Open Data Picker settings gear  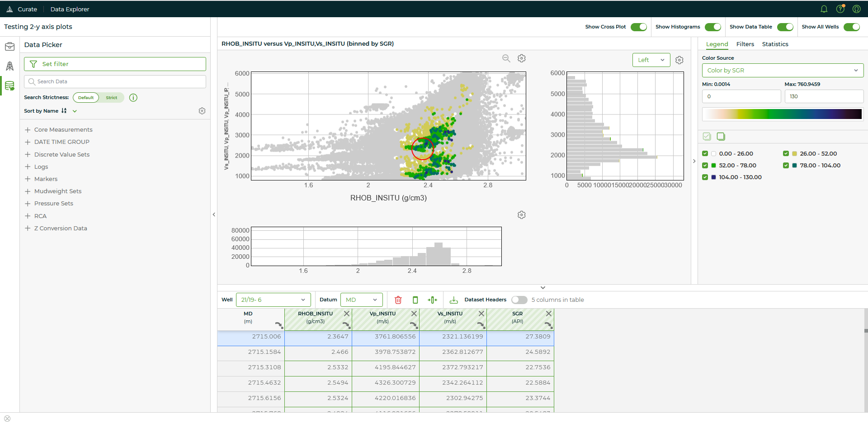point(202,111)
